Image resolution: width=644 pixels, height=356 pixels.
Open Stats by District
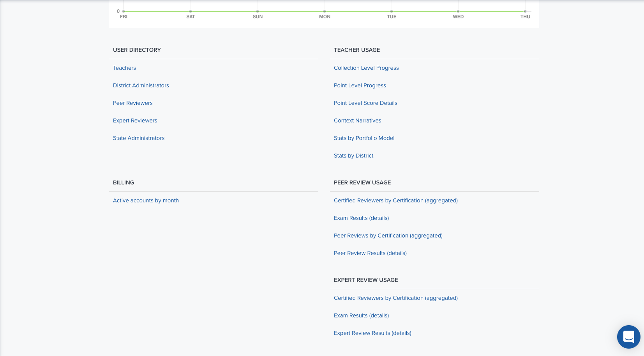[x=353, y=156]
